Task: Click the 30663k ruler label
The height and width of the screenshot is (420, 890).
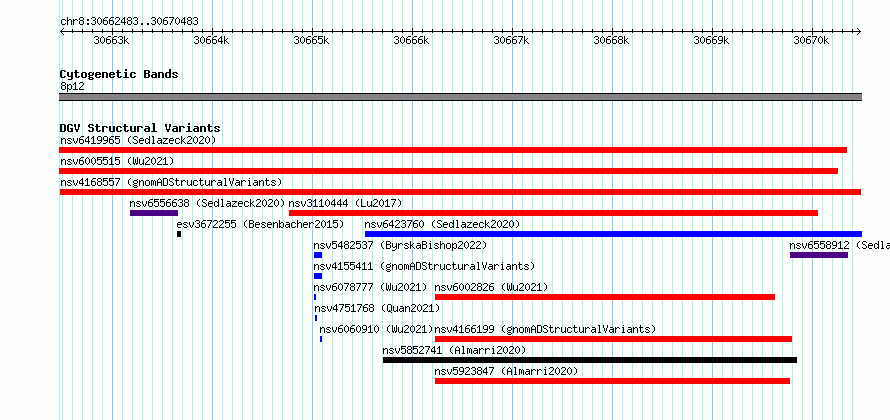Action: (112, 40)
